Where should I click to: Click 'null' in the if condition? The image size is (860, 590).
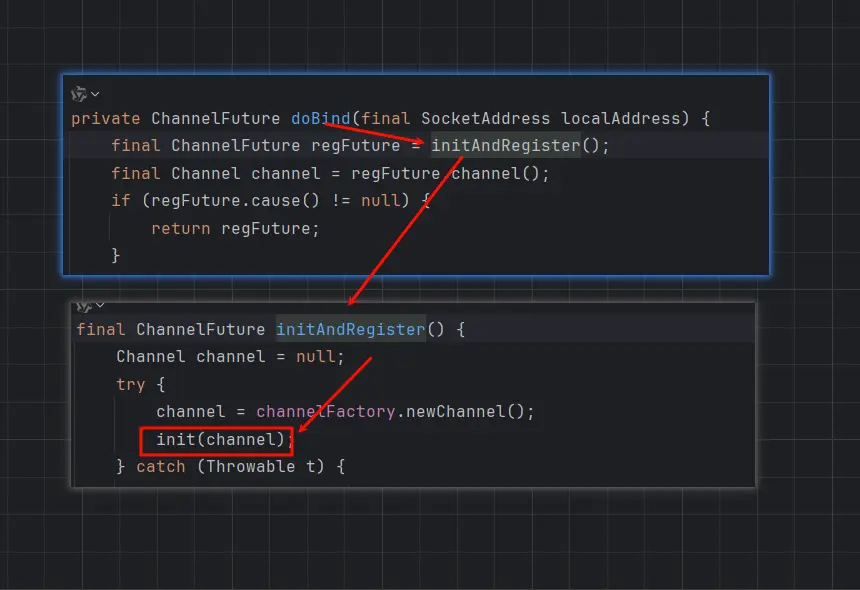pyautogui.click(x=380, y=200)
